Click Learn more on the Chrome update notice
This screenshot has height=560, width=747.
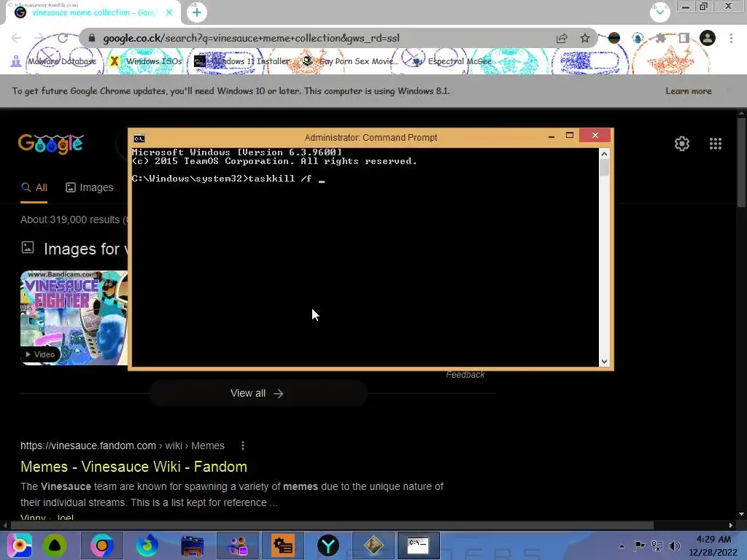689,91
